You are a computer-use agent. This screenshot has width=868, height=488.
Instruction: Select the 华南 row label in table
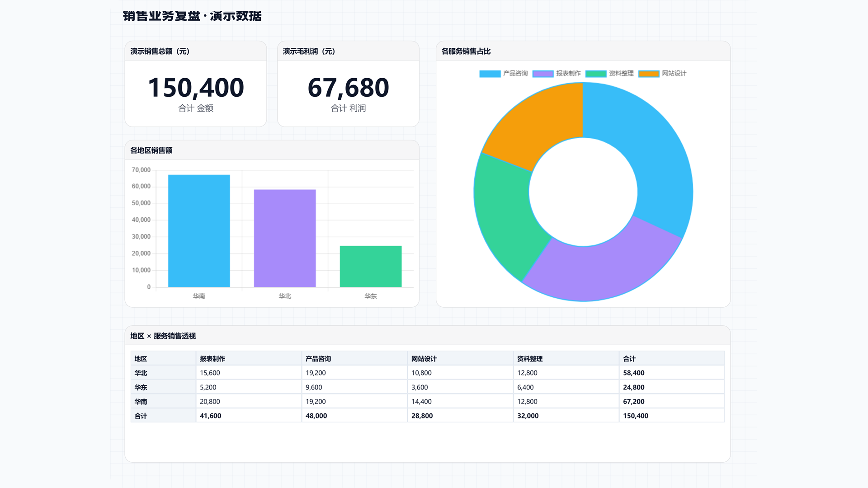163,401
